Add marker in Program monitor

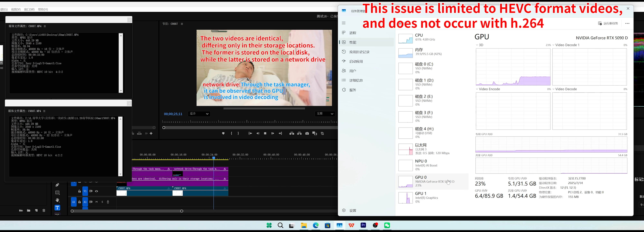(223, 133)
